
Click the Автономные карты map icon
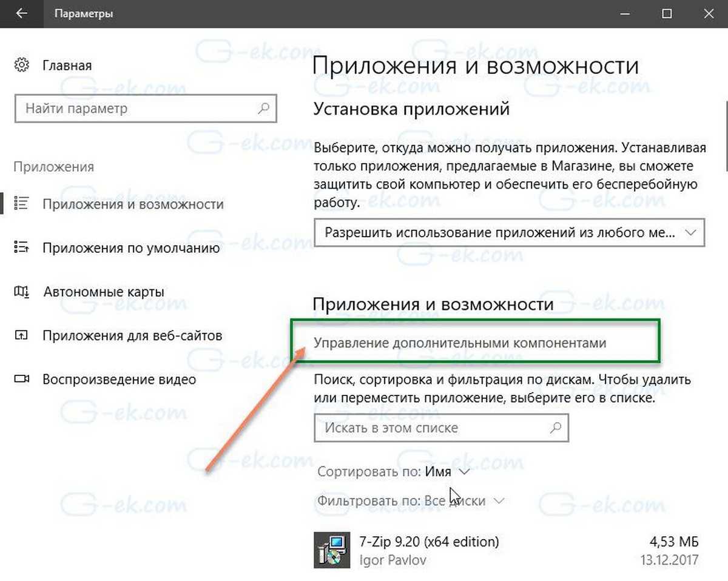tap(21, 292)
